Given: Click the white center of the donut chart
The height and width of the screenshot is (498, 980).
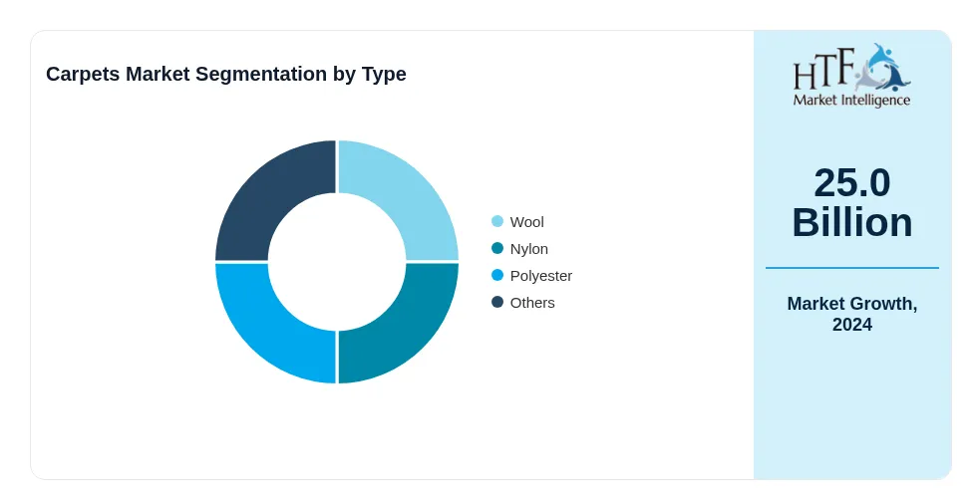Looking at the screenshot, I should point(337,262).
